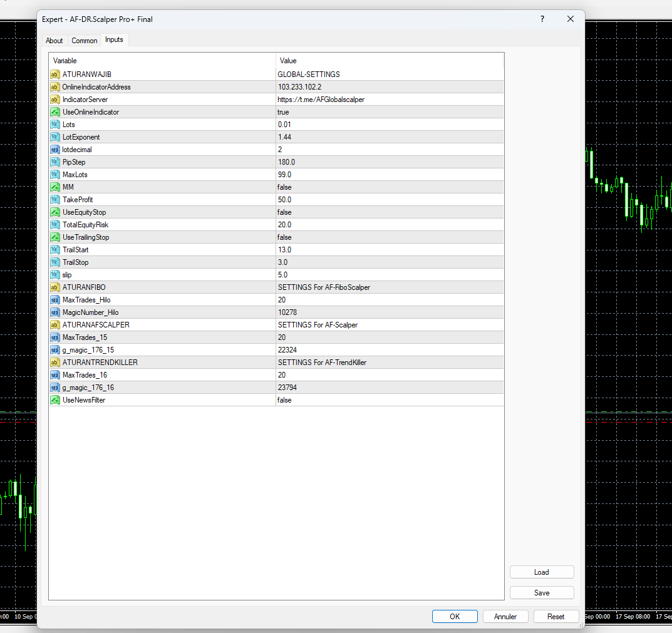Click the integer icon next to MagicNumber_Hilo
This screenshot has height=633, width=672.
(x=54, y=312)
